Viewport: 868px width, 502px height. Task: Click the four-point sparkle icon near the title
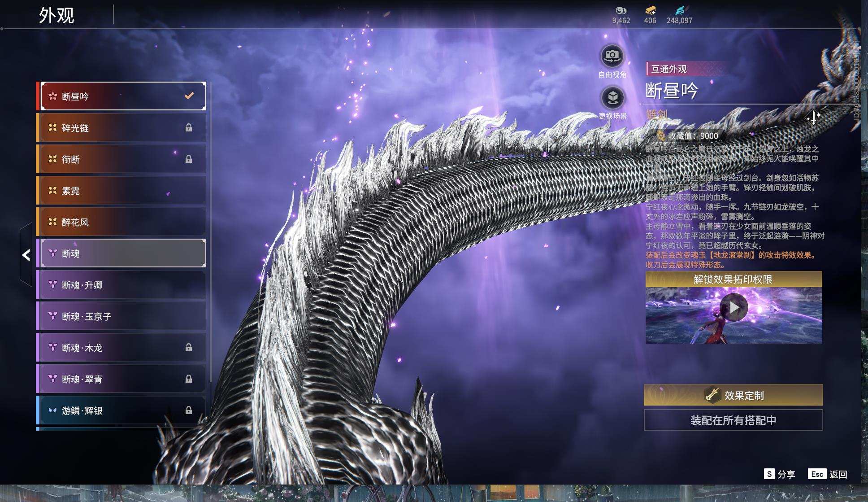coord(813,118)
